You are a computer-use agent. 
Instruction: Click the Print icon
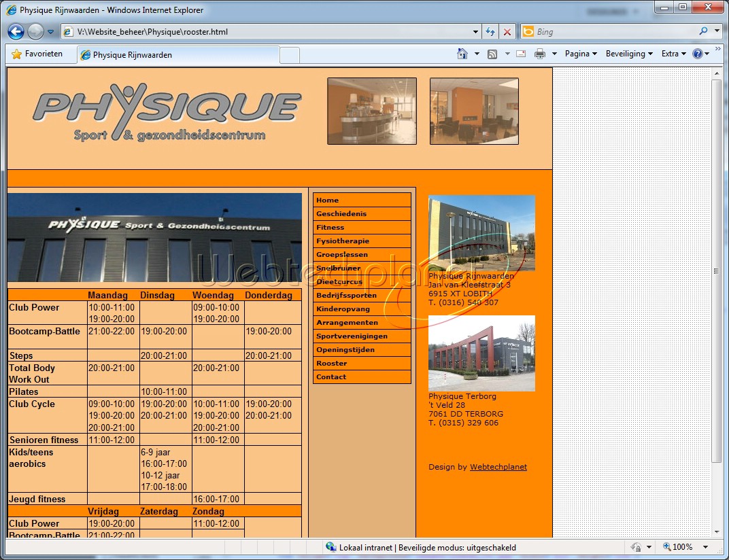[540, 54]
